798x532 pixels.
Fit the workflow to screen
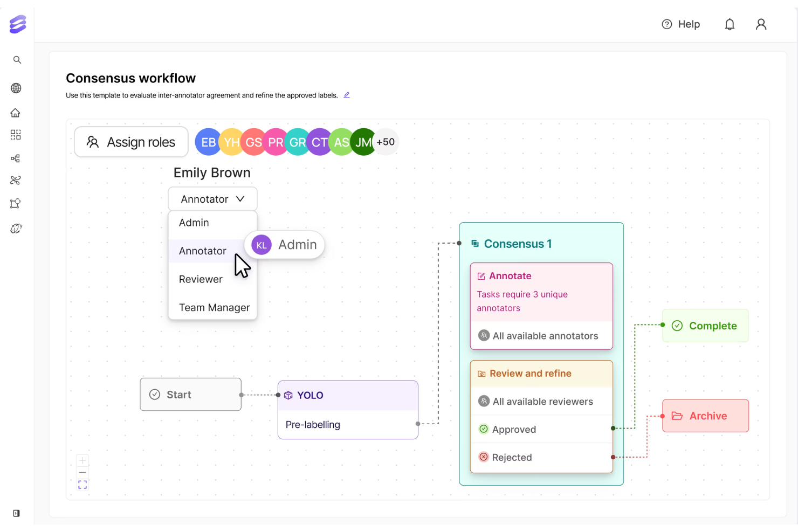pos(82,484)
